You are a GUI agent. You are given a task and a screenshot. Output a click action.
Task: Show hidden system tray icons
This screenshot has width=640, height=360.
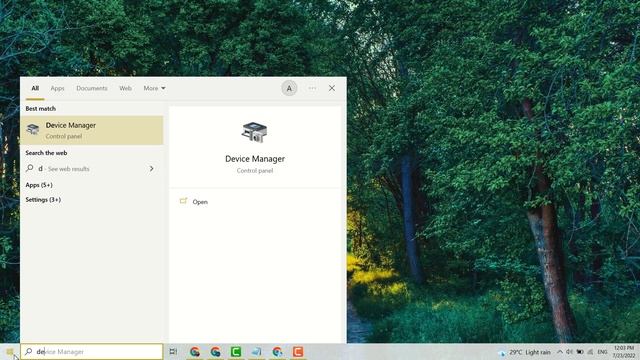tap(560, 352)
